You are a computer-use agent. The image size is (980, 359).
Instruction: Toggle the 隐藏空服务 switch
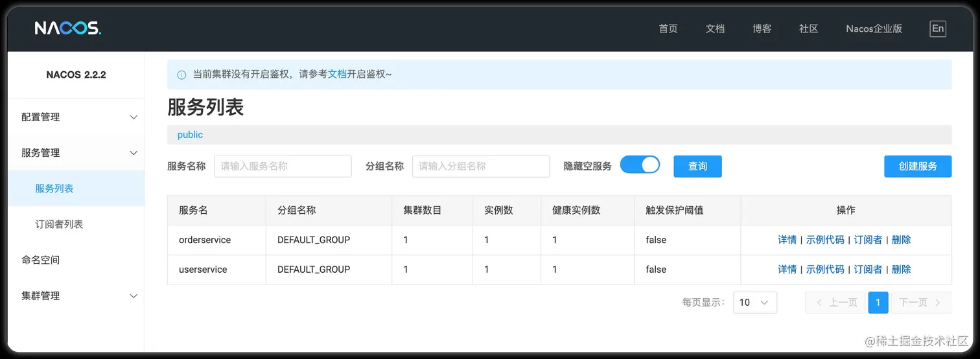pos(640,165)
